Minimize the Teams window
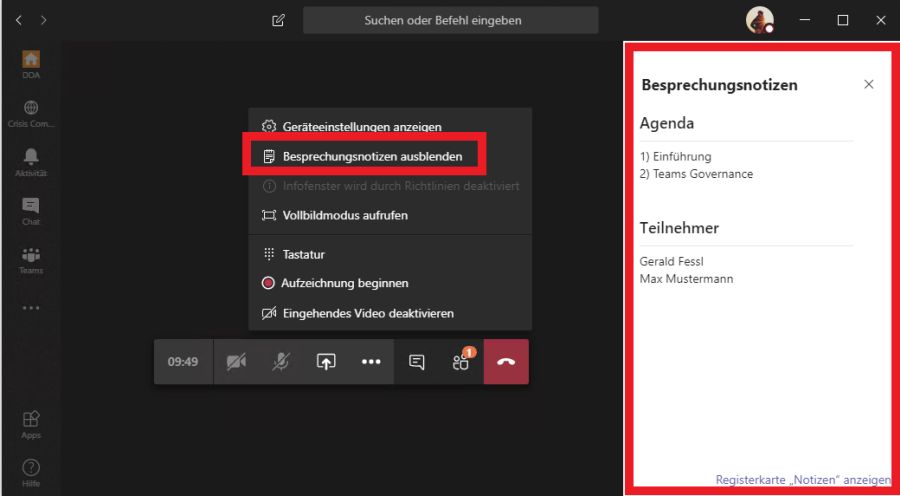Viewport: 900px width, 496px height. coord(805,21)
